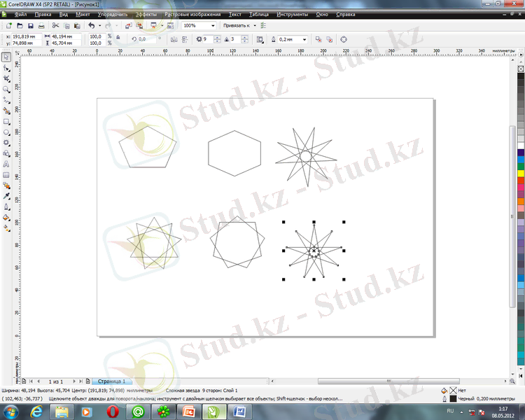Click To Front of Layer button
This screenshot has height=420, width=525.
[x=318, y=39]
